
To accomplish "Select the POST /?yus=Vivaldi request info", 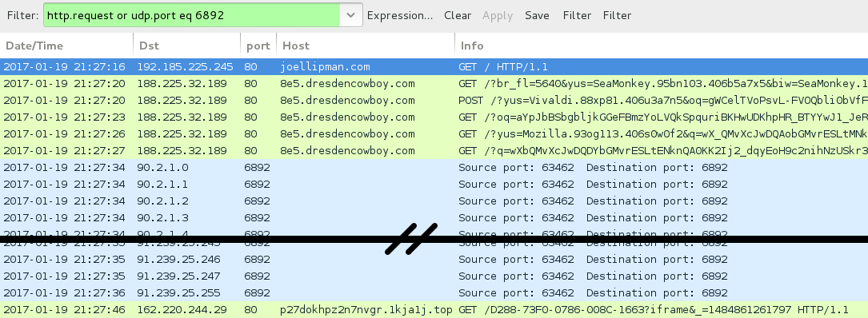I will [x=662, y=101].
